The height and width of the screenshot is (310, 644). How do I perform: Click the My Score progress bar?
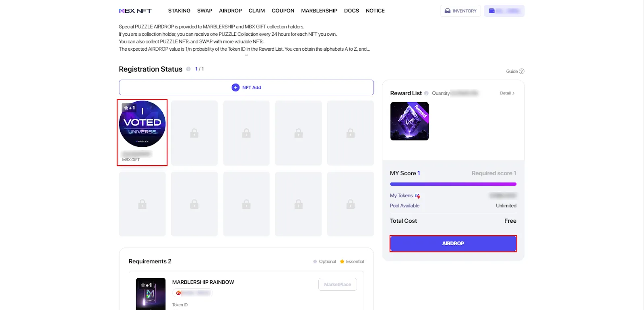point(453,184)
